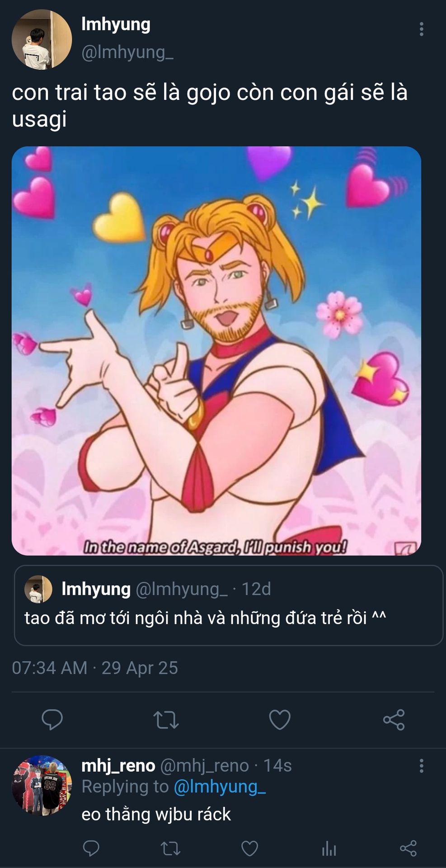Share mhj_reno's reply
The width and height of the screenshot is (446, 868).
408,849
